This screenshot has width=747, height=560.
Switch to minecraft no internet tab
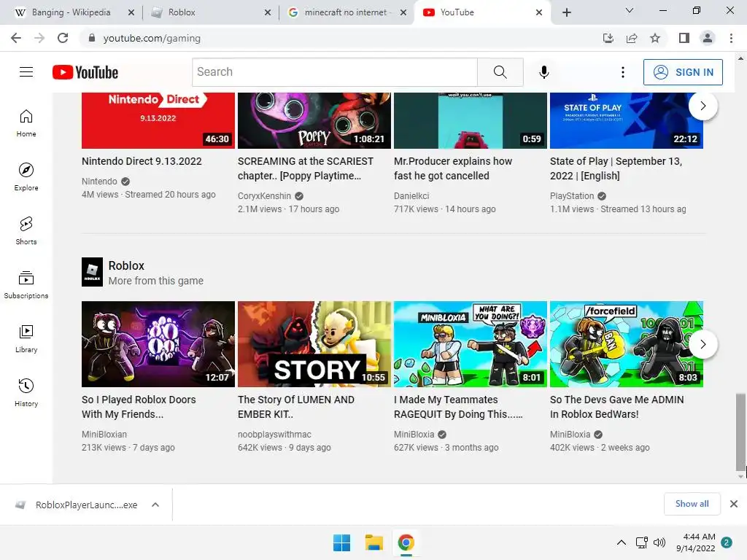click(345, 12)
